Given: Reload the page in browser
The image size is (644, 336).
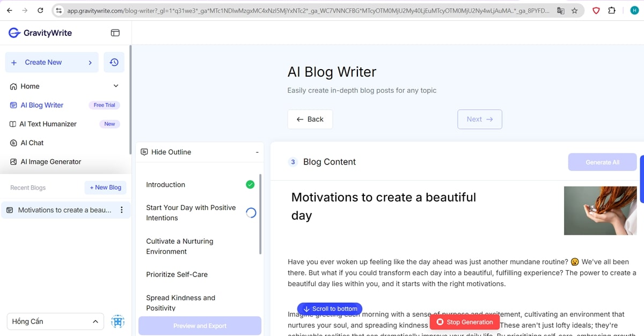Looking at the screenshot, I should click(40, 10).
